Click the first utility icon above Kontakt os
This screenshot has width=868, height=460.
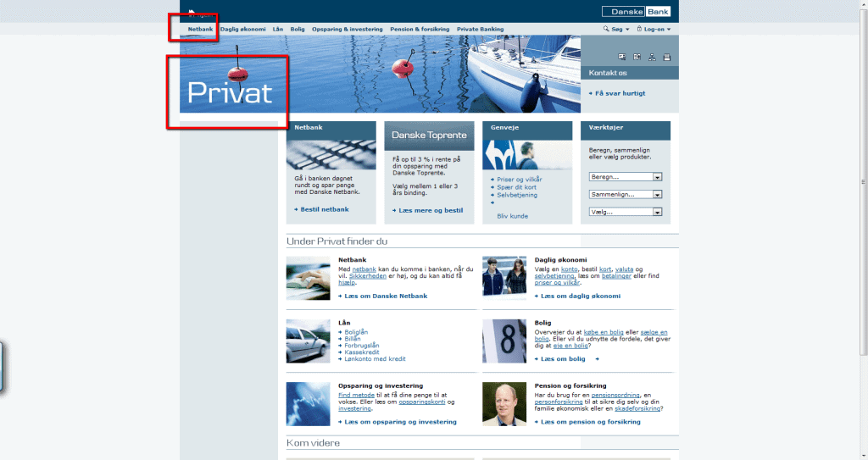click(x=621, y=57)
